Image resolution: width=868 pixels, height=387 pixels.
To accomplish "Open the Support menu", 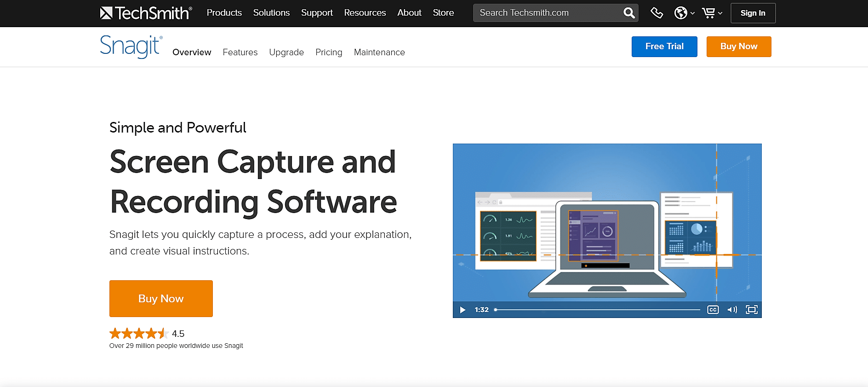I will [317, 13].
